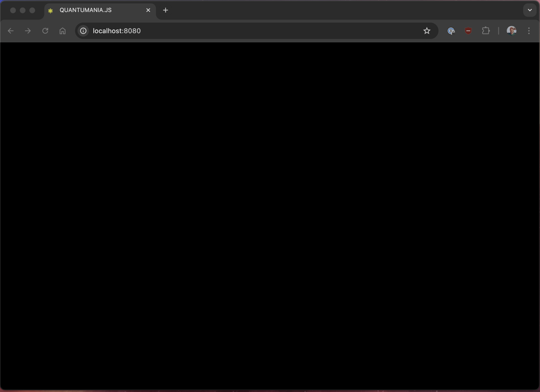Open a new tab
540x392 pixels.
tap(166, 10)
